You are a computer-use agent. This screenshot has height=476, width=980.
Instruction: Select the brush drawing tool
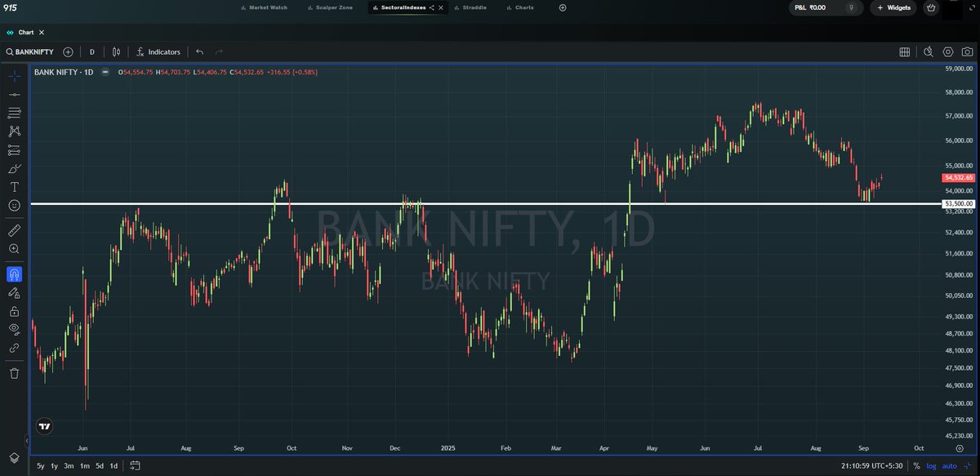click(15, 168)
